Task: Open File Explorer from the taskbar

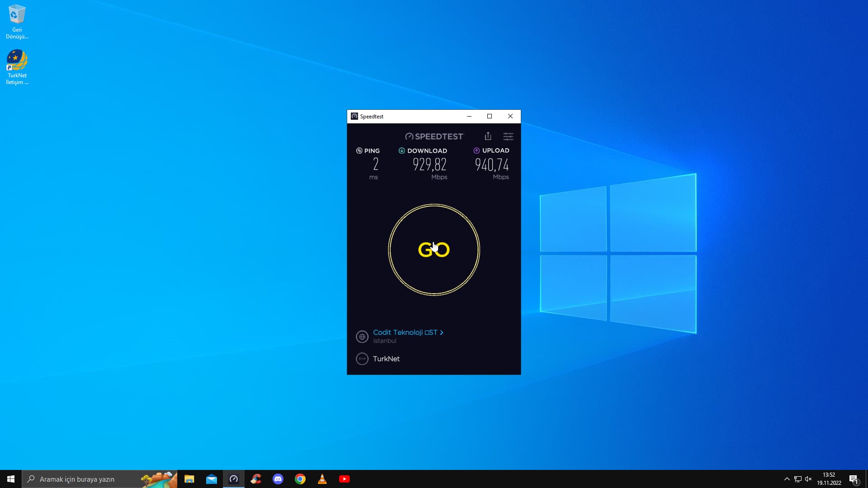Action: tap(189, 479)
